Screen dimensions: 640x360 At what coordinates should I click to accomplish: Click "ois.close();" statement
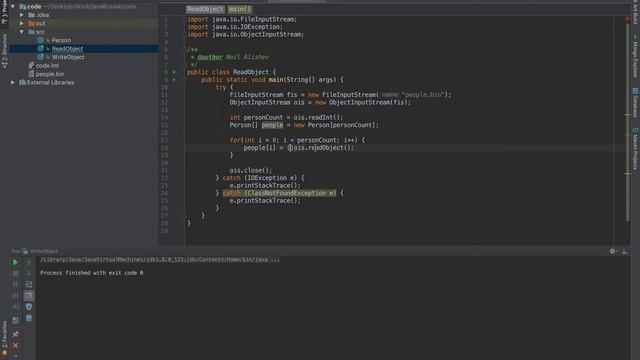pyautogui.click(x=251, y=170)
